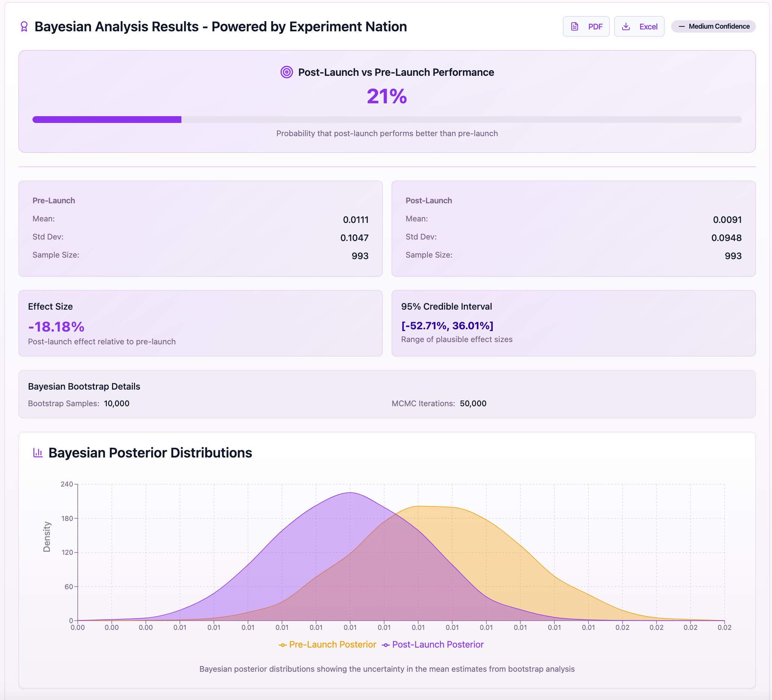The width and height of the screenshot is (772, 700).
Task: Select the Pre-Launch statistics card
Action: tap(200, 229)
